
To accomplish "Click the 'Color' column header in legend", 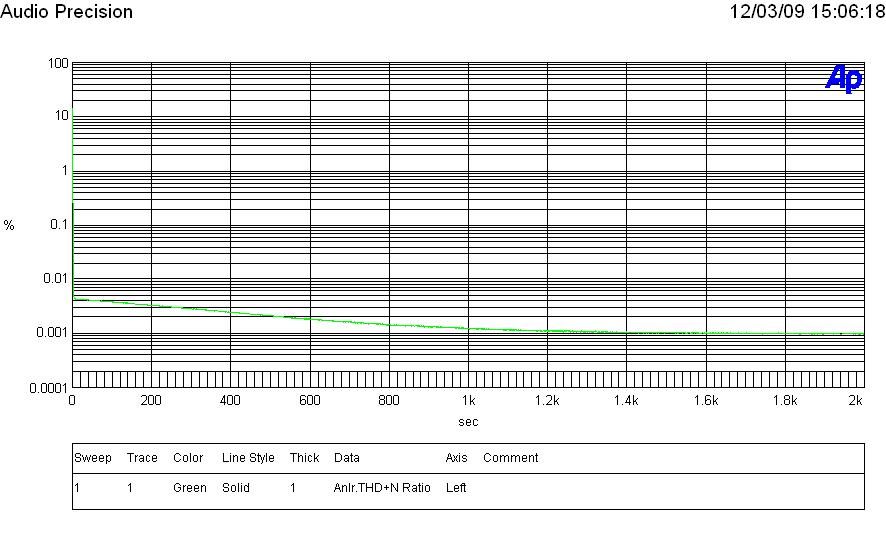I will (x=188, y=458).
